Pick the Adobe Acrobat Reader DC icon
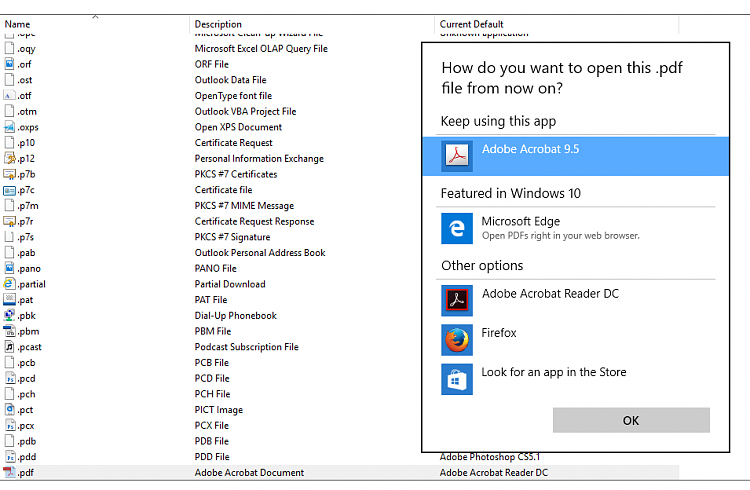This screenshot has width=750, height=490. click(x=457, y=301)
